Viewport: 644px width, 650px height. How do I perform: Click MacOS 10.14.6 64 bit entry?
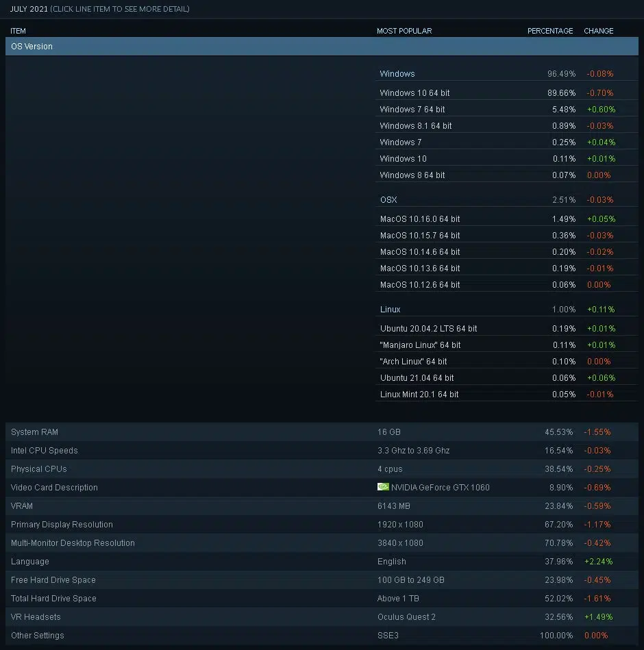coord(507,252)
